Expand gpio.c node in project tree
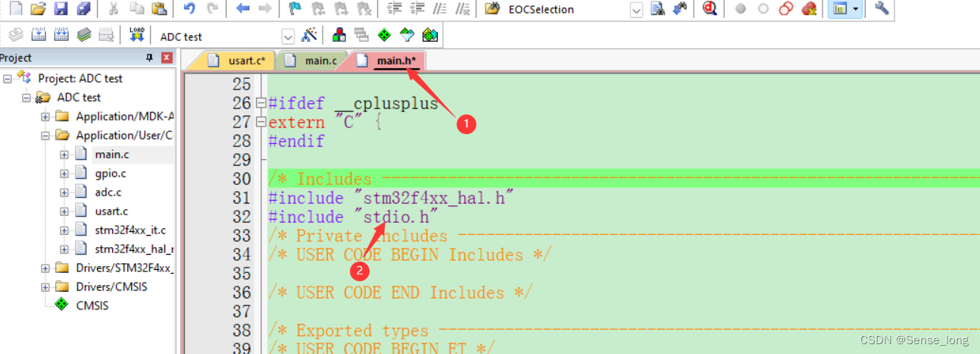The image size is (980, 354). point(64,174)
